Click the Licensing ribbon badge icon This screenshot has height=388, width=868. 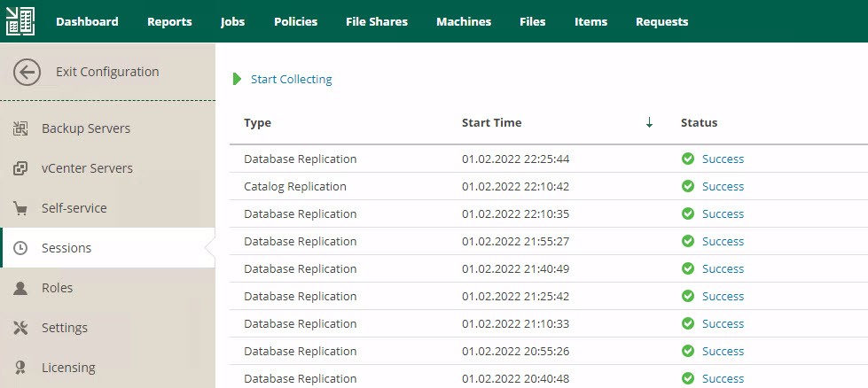point(20,368)
